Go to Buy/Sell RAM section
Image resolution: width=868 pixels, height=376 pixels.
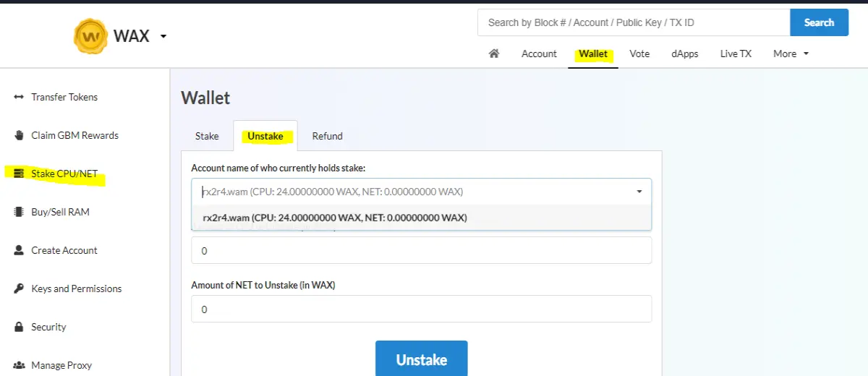60,212
